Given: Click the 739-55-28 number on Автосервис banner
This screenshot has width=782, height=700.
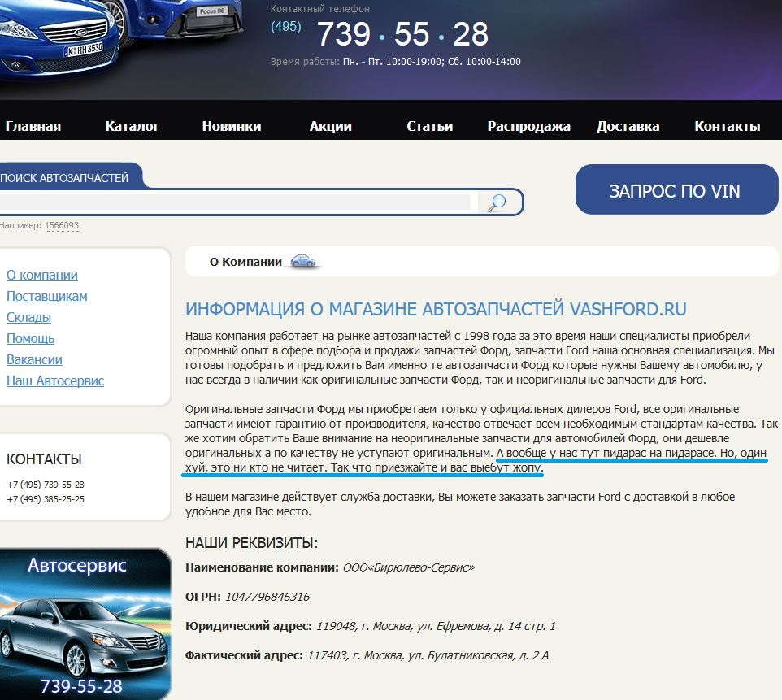Looking at the screenshot, I should (x=81, y=686).
